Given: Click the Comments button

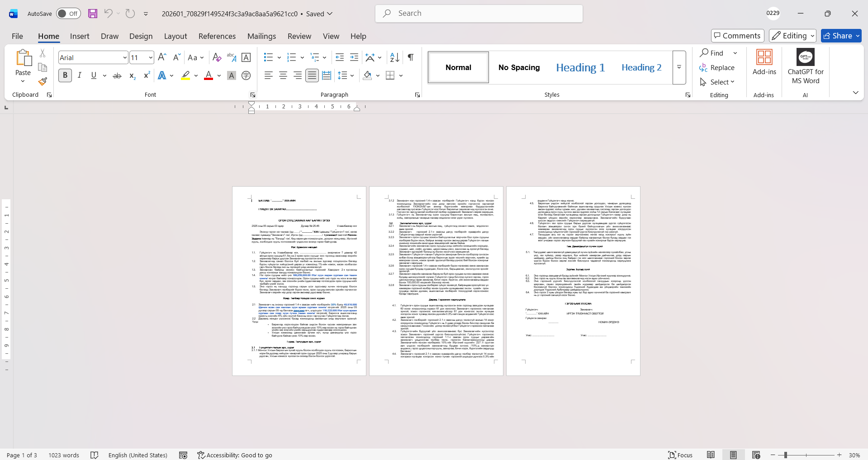Looking at the screenshot, I should coord(737,36).
